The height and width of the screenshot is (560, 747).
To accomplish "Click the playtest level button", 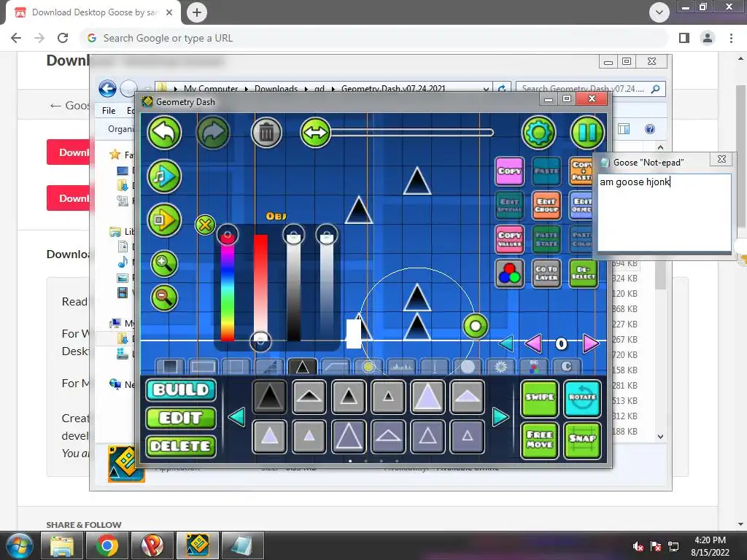I will point(164,220).
